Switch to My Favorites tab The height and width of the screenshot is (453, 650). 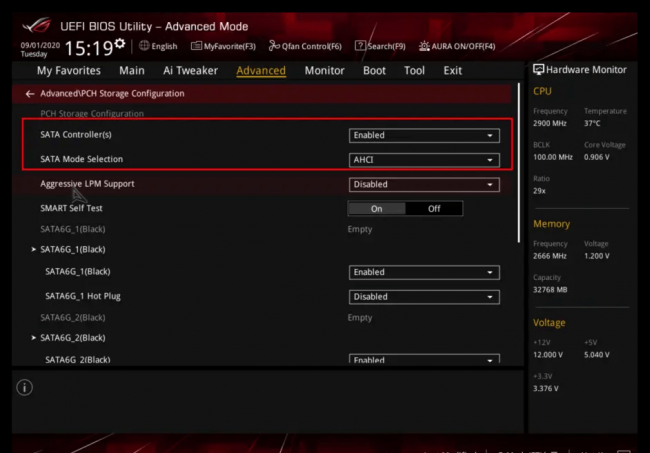[x=69, y=70]
